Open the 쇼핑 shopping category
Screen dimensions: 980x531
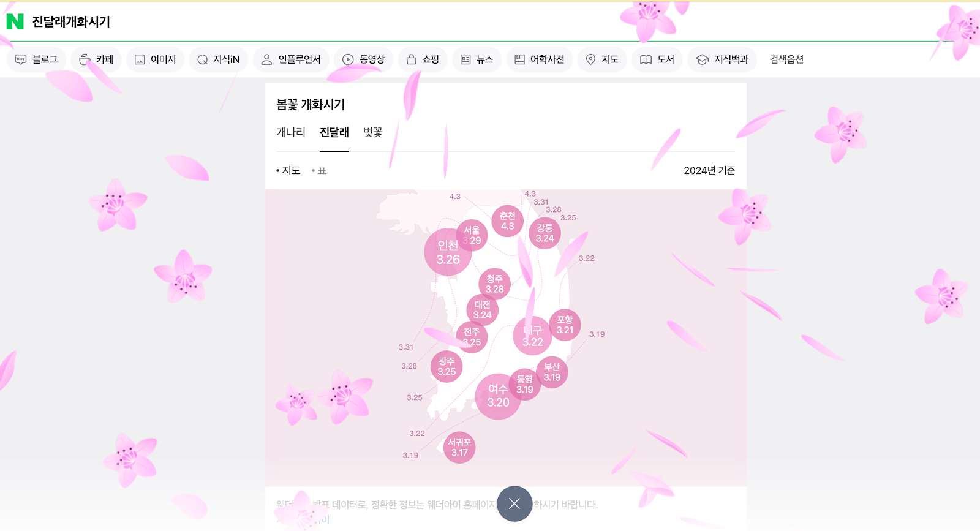[423, 59]
